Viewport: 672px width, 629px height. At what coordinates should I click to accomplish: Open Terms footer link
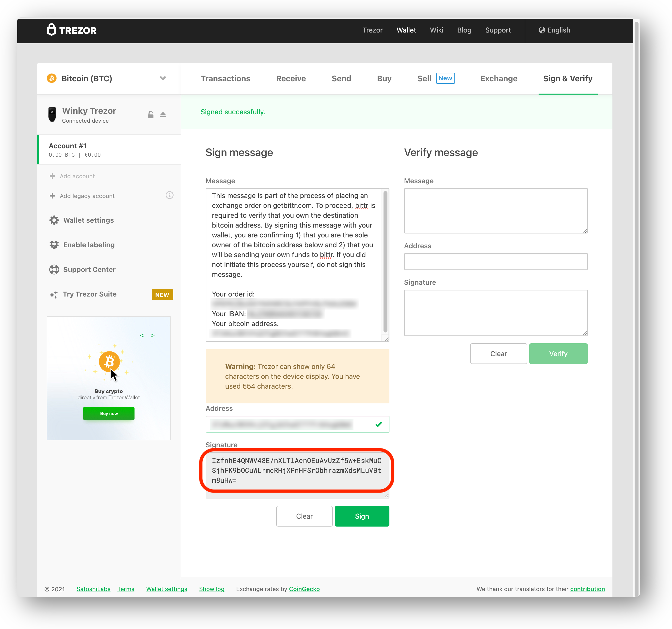[x=126, y=589]
